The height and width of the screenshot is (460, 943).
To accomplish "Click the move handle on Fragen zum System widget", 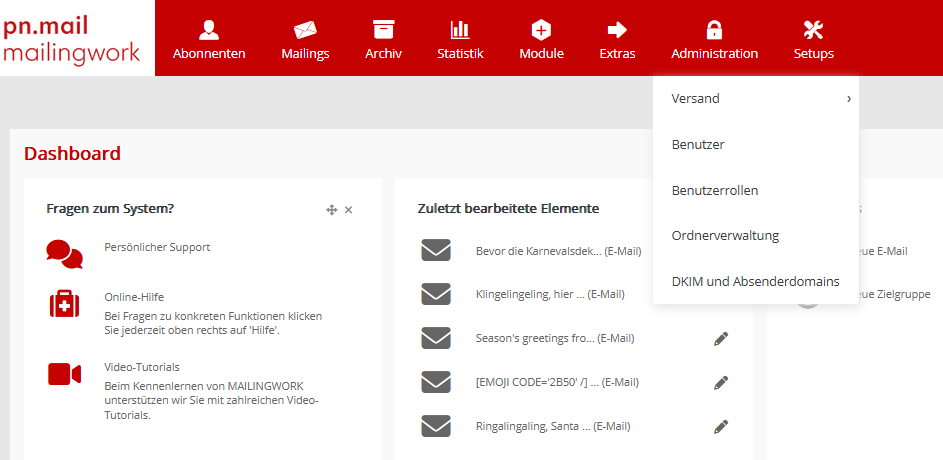I will pos(331,210).
